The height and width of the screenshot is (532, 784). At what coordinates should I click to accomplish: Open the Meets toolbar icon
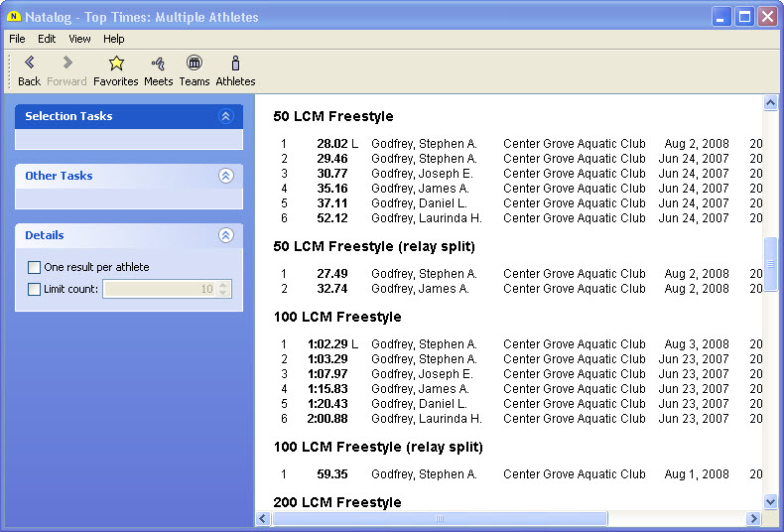(x=158, y=64)
